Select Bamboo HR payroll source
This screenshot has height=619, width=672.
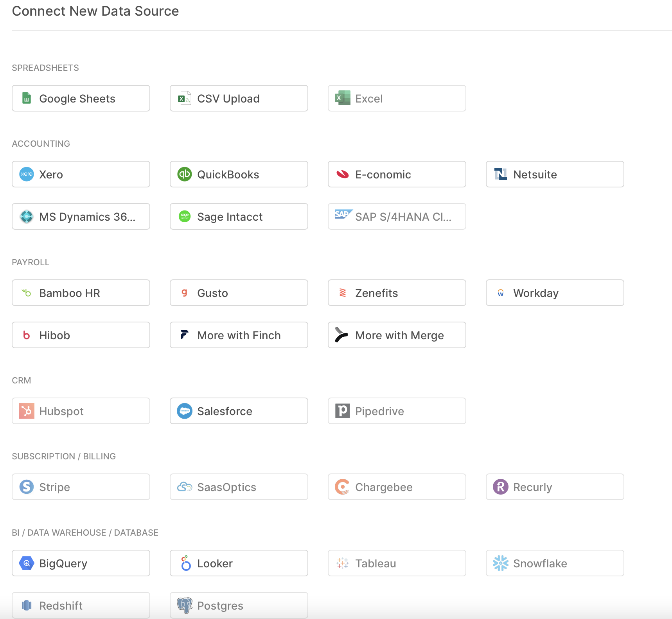tap(81, 293)
